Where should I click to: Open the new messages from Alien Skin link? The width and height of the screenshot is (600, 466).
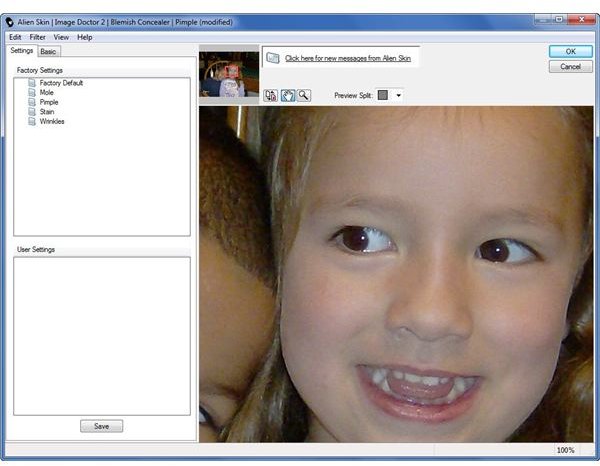[x=348, y=58]
